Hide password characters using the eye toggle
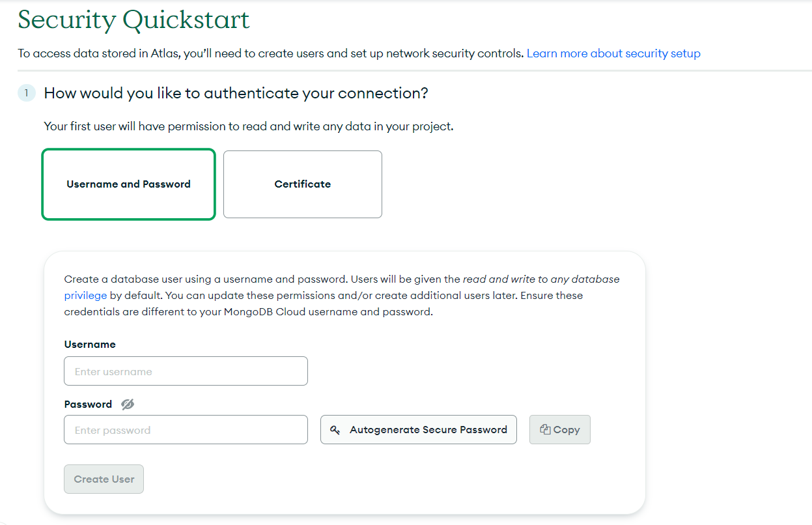The image size is (812, 525). pyautogui.click(x=127, y=404)
